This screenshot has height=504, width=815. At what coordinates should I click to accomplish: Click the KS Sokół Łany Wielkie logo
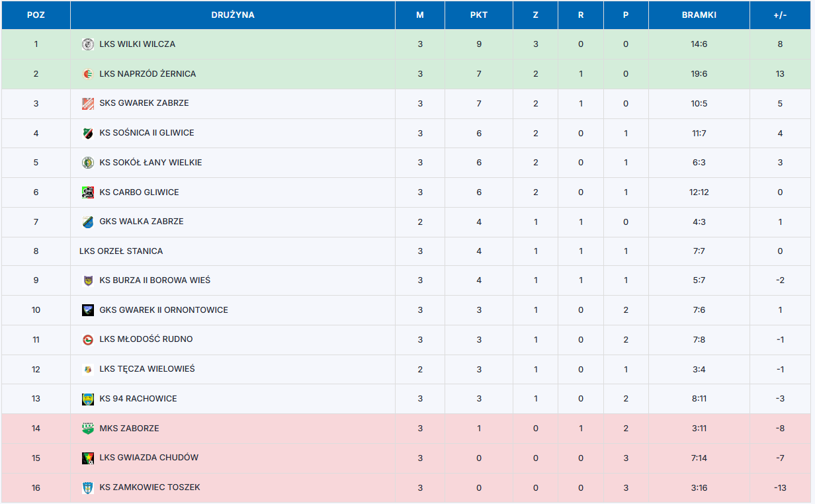click(88, 163)
